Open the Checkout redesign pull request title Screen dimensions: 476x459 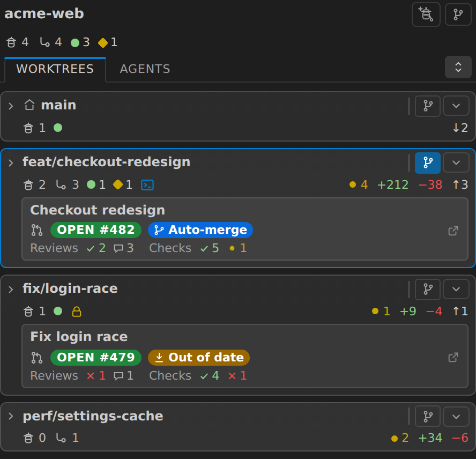tap(98, 210)
